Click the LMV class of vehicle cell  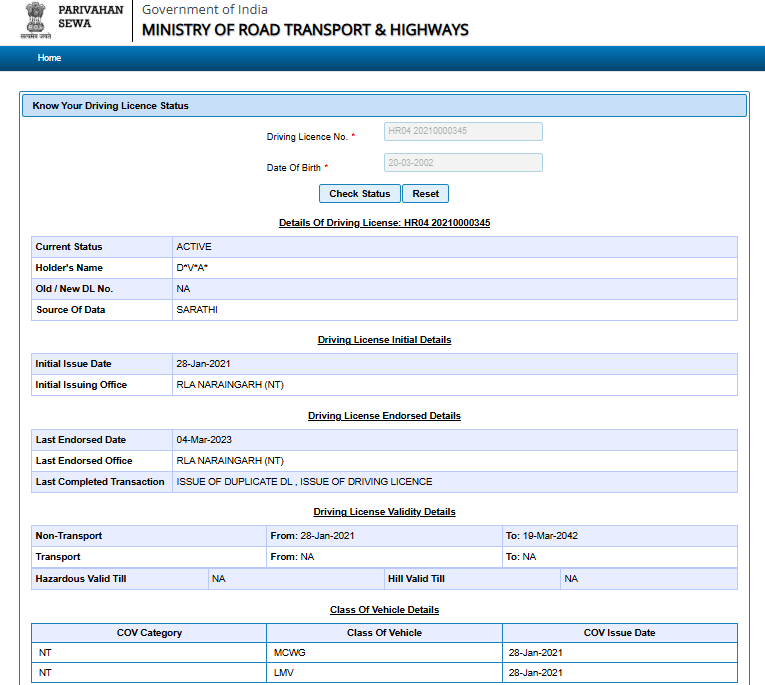(283, 673)
